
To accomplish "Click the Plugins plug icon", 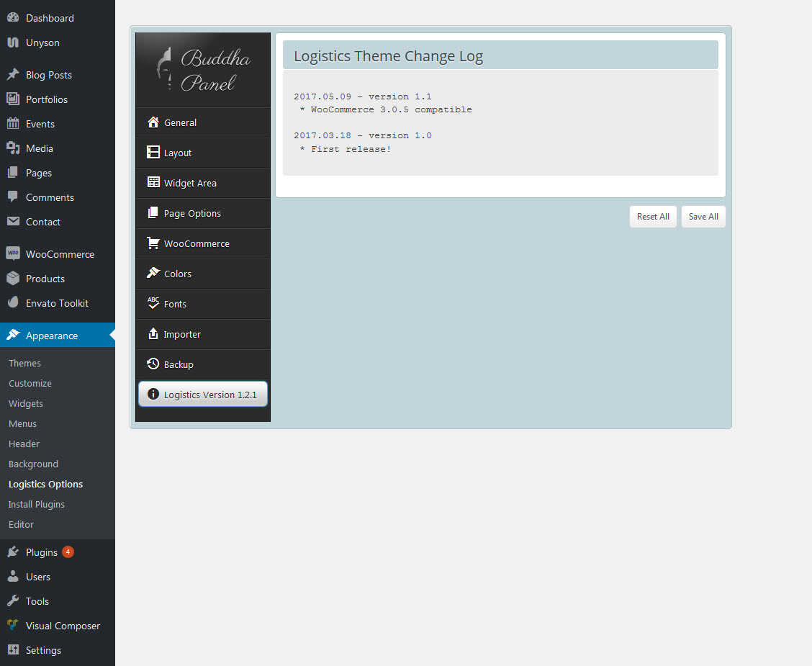I will coord(13,552).
